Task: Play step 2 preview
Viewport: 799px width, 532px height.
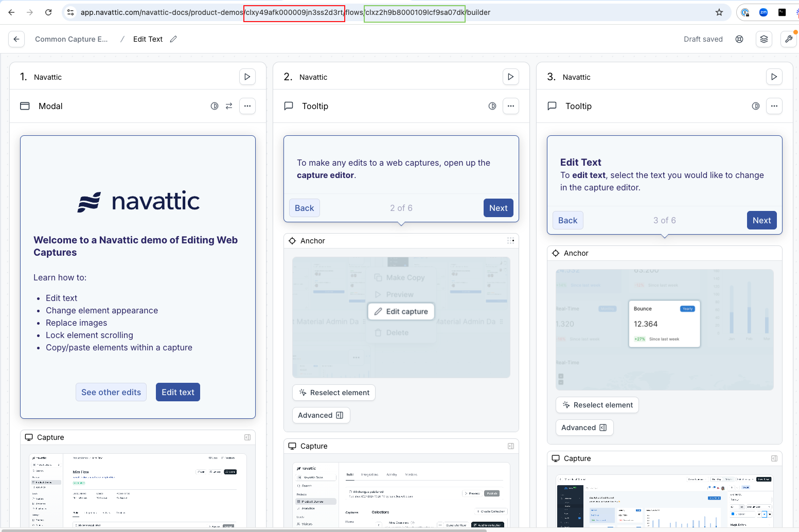Action: click(511, 77)
